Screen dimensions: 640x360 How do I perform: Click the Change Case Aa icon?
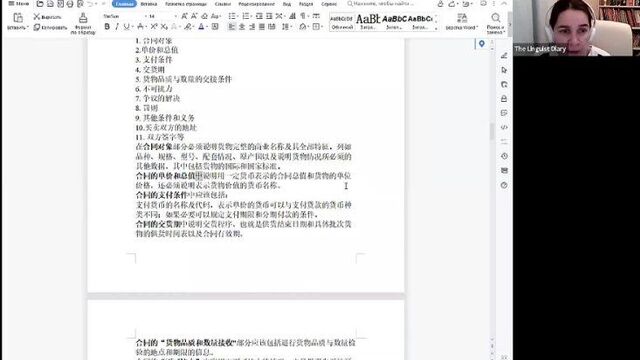pos(216,16)
